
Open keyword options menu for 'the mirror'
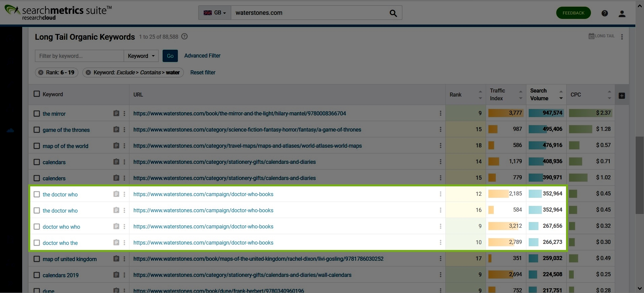point(124,113)
